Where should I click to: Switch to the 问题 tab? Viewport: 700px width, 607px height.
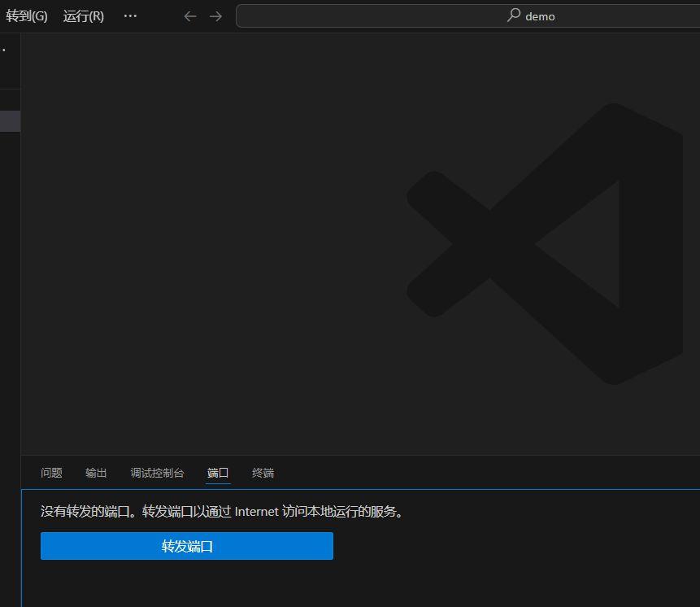point(51,473)
